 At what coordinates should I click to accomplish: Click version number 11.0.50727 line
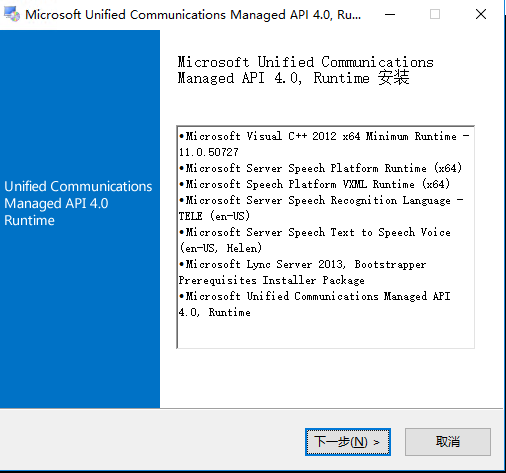[208, 152]
